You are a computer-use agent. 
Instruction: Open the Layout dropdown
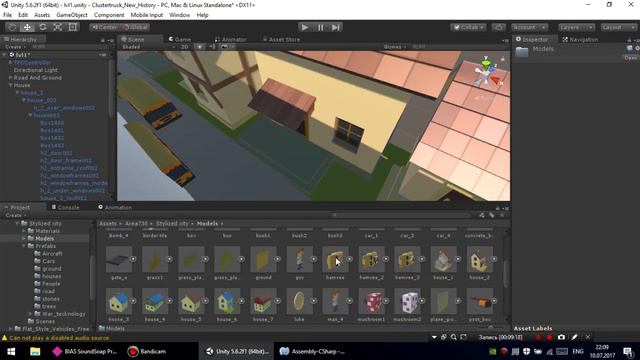[x=618, y=27]
